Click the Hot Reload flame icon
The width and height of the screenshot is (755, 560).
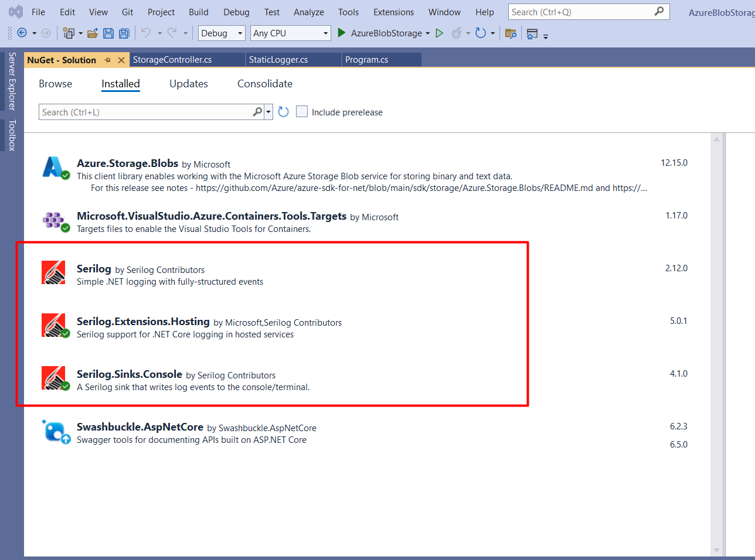click(457, 33)
